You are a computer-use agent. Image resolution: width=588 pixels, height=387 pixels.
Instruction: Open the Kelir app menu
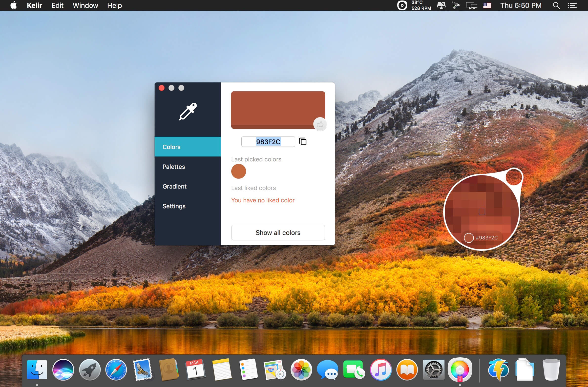point(35,5)
